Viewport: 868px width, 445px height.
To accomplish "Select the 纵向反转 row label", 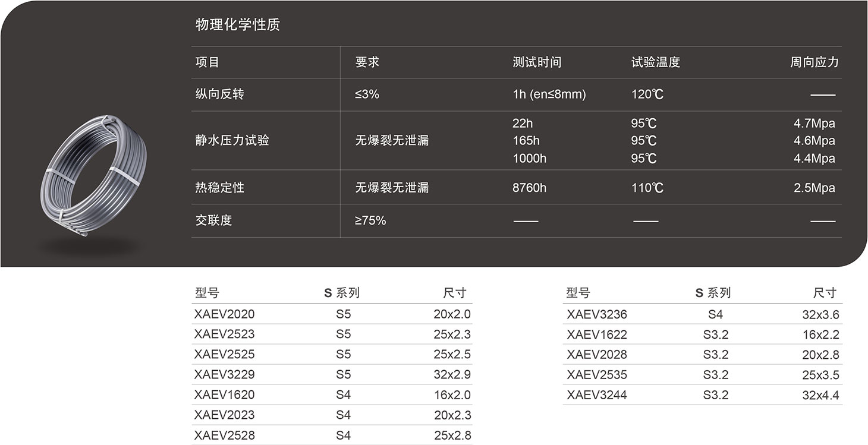I will coord(220,94).
